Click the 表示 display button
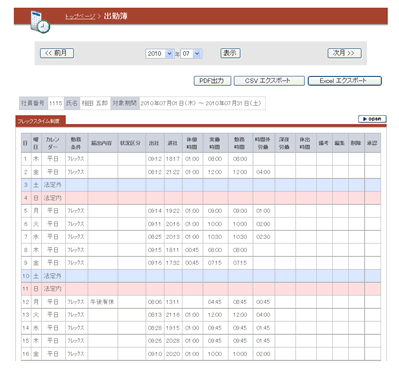Screen dimensions: 399x368 (x=230, y=53)
